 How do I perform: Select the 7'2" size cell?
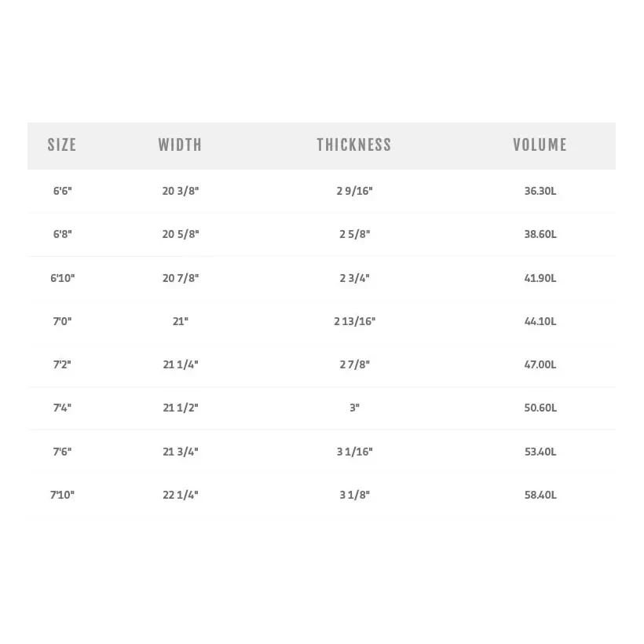point(62,364)
